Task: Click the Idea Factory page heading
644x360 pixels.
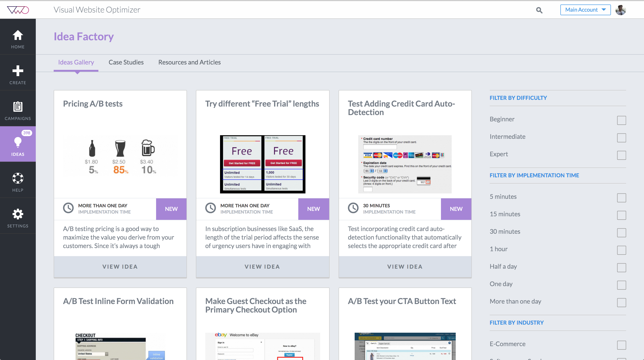Action: point(84,36)
